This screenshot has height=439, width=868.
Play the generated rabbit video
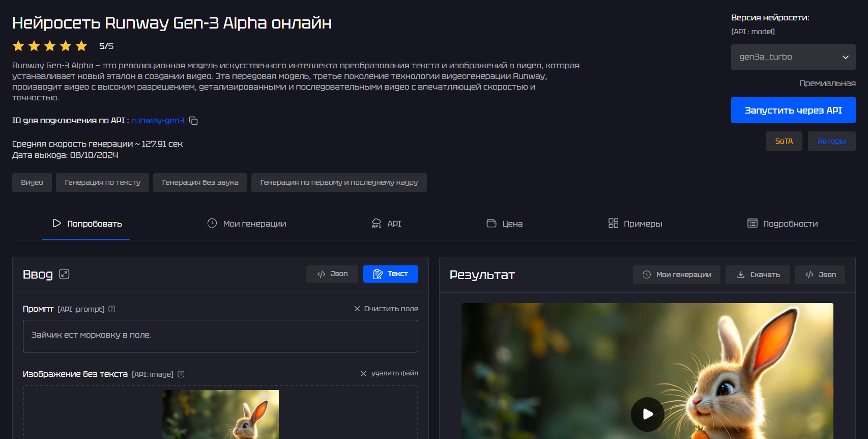tap(647, 414)
